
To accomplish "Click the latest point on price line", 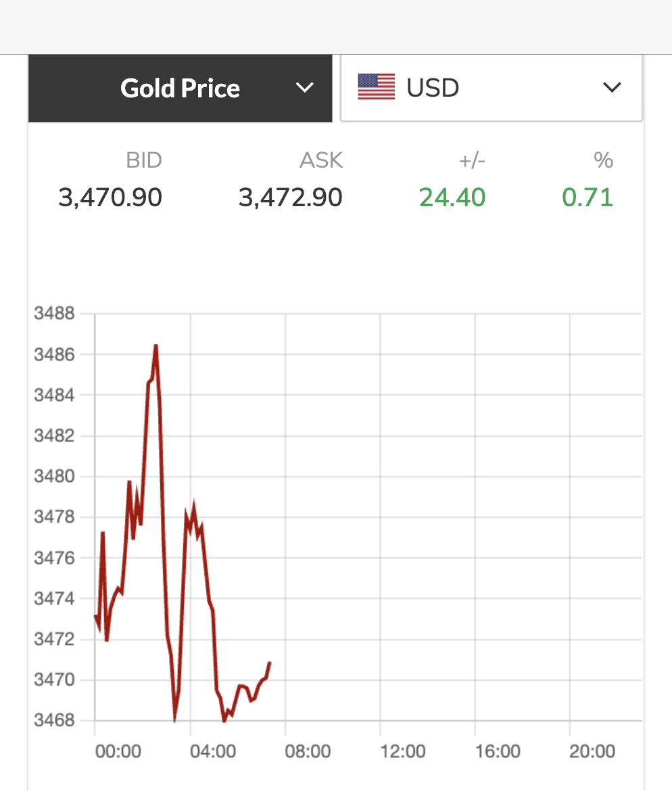I will click(270, 663).
